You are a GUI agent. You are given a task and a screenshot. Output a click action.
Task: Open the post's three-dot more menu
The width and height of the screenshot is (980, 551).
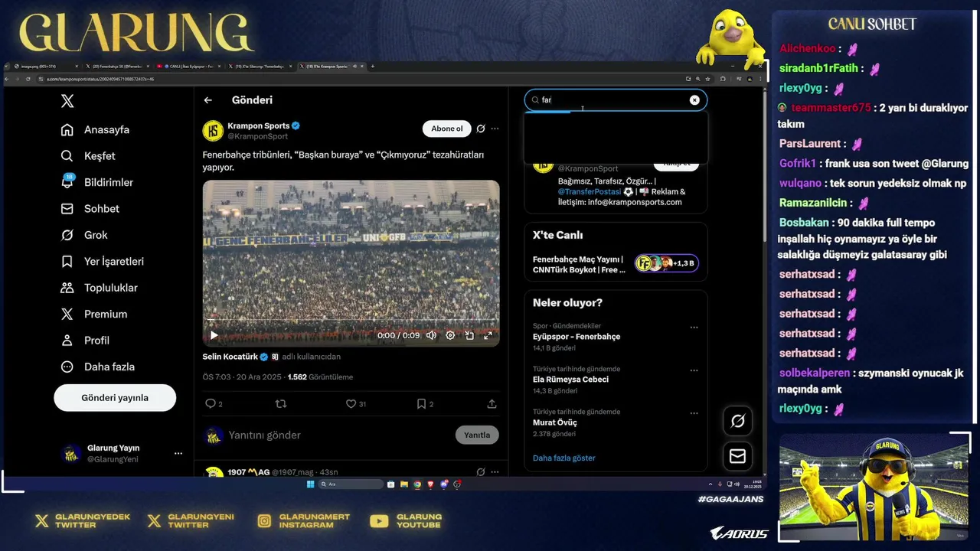pyautogui.click(x=495, y=129)
